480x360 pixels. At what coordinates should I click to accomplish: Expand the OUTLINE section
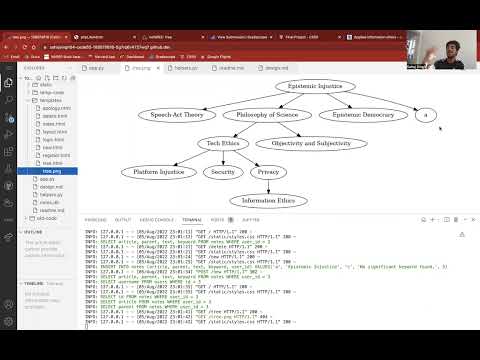pyautogui.click(x=33, y=232)
